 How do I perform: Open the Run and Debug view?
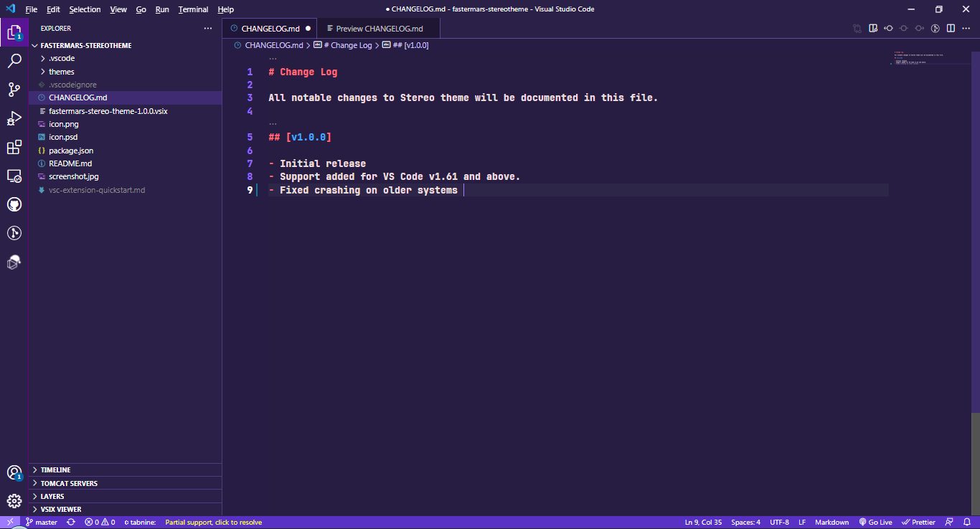click(14, 118)
